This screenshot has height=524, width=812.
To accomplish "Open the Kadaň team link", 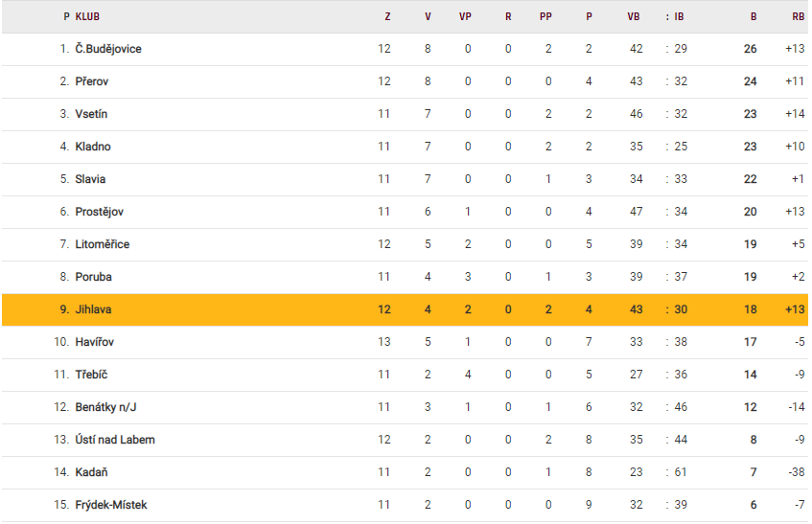I will [91, 472].
